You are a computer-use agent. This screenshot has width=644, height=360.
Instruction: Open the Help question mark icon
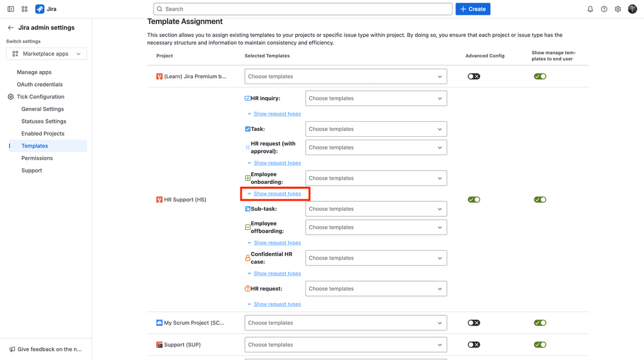tap(604, 8)
